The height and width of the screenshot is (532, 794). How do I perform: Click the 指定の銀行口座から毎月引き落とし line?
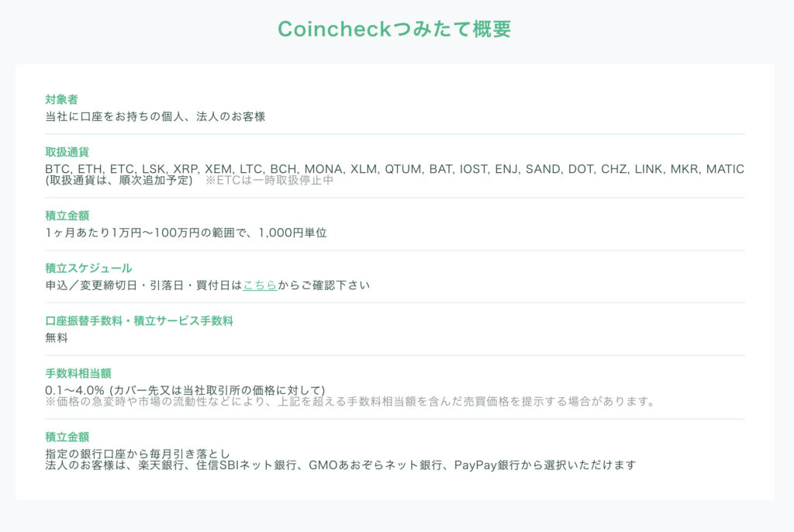pyautogui.click(x=137, y=454)
